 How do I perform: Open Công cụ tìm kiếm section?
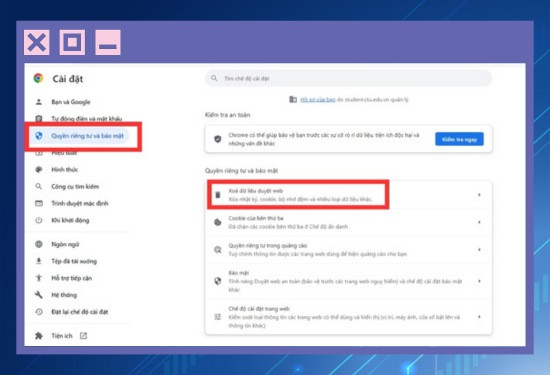click(x=75, y=186)
